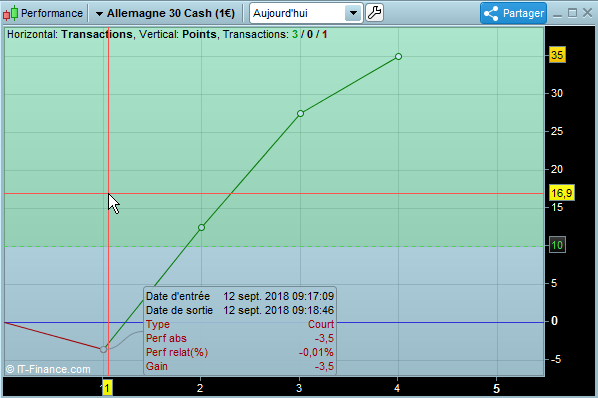
Task: Open the wrench settings button
Action: coord(375,13)
